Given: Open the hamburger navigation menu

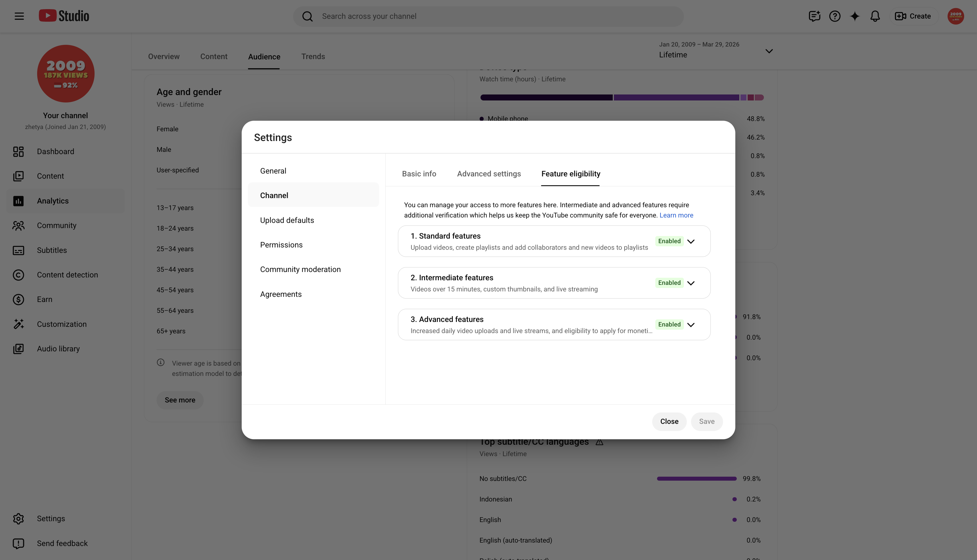Looking at the screenshot, I should pyautogui.click(x=19, y=16).
